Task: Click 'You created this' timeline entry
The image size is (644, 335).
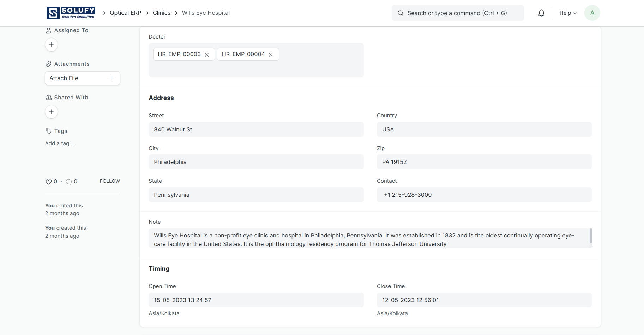Action: pos(66,232)
